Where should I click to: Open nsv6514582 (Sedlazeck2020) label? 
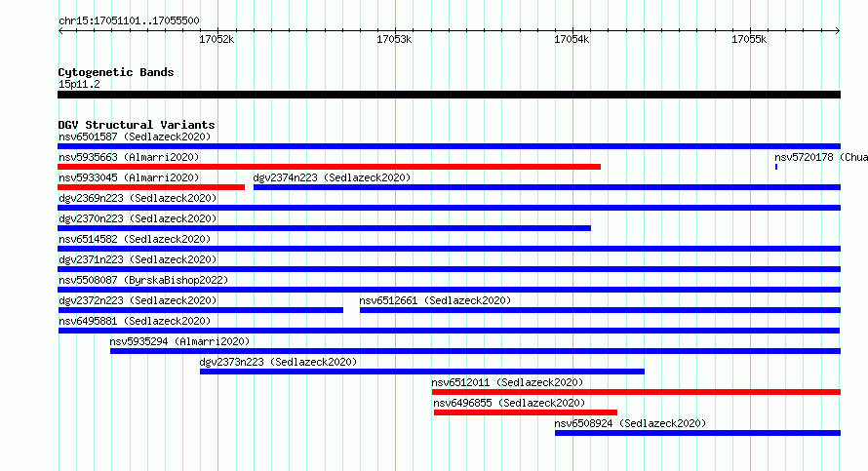(x=135, y=239)
